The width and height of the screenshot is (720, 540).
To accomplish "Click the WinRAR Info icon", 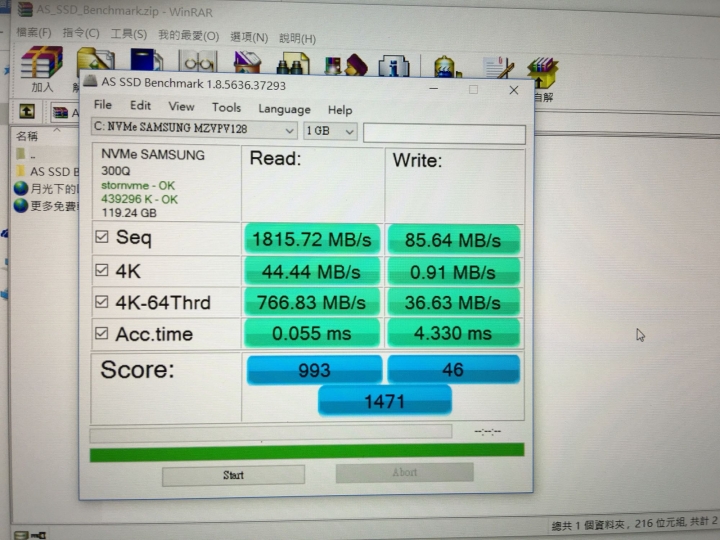I will (394, 67).
